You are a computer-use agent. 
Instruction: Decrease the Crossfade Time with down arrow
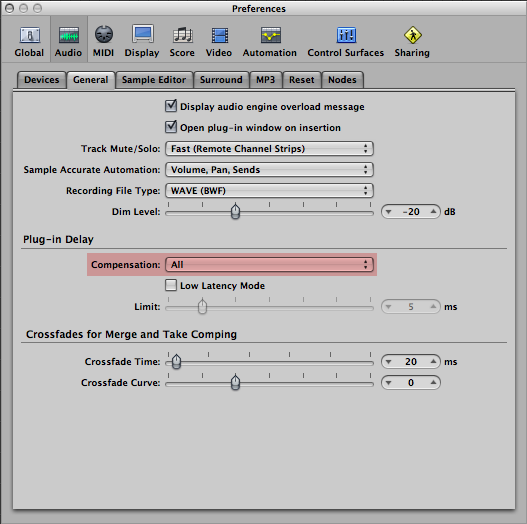(x=389, y=362)
